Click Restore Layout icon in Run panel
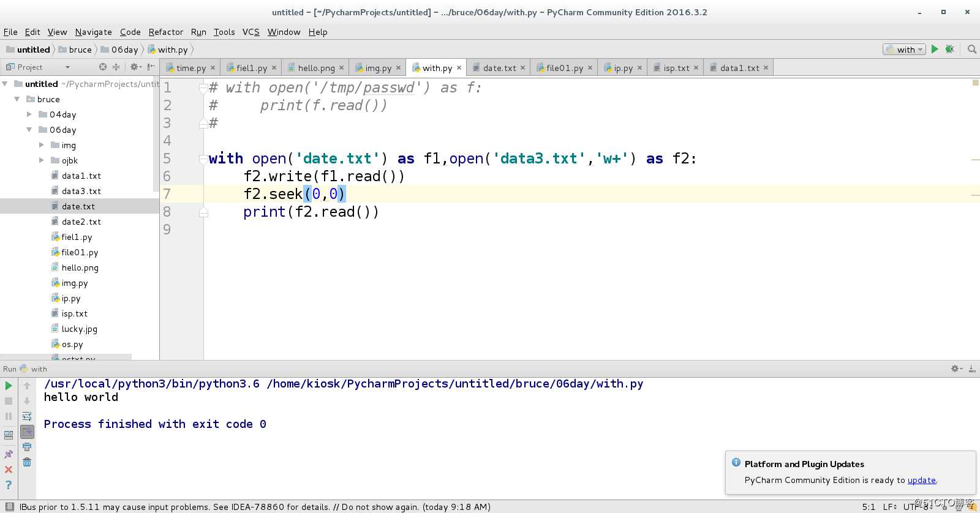The image size is (980, 513). click(x=9, y=435)
